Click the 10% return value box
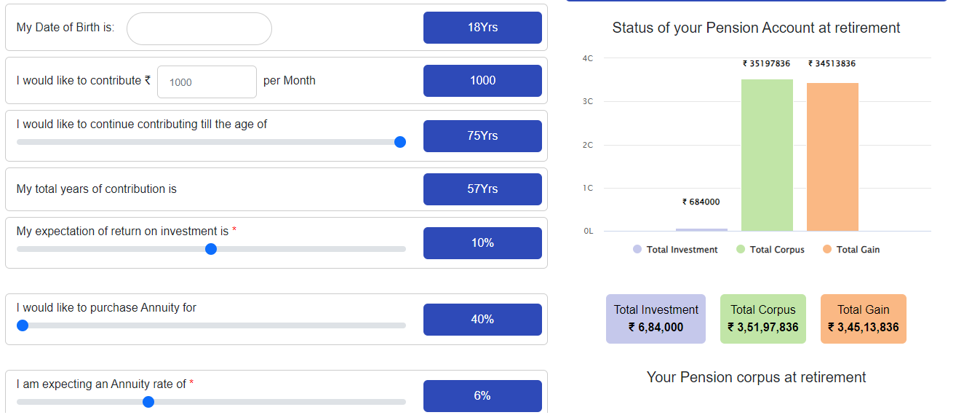Viewport: 980px width, 415px height. point(482,243)
